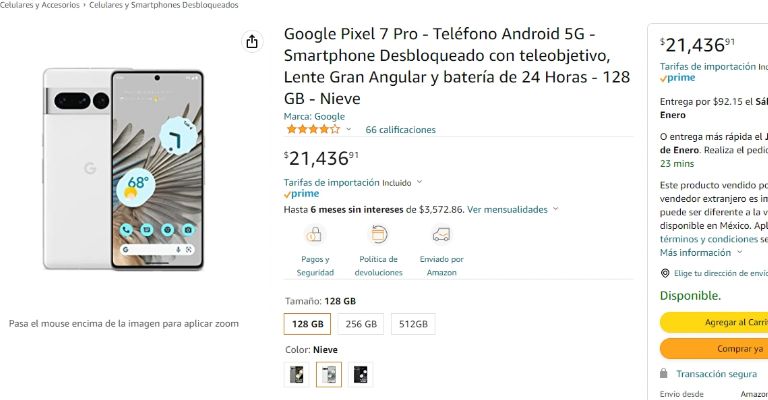Click the Prime logo under import fees

[x=301, y=194]
